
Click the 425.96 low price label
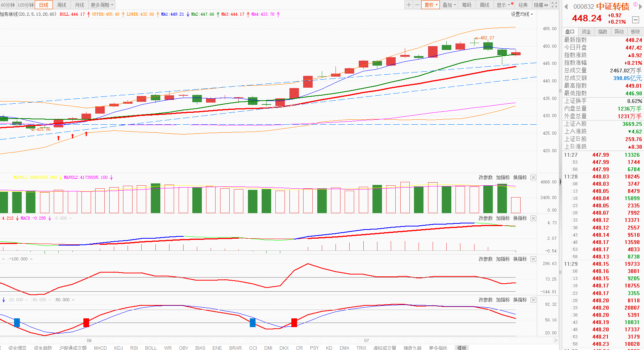pyautogui.click(x=43, y=130)
